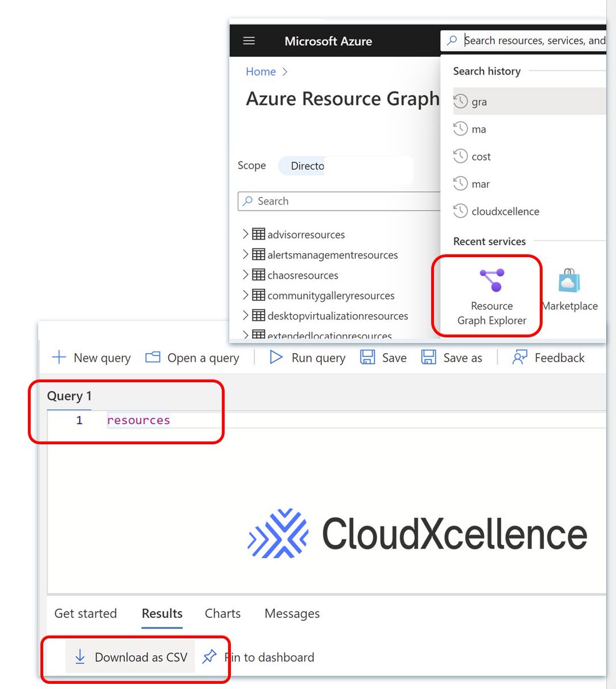Click the 'resources' query text in editor
The image size is (616, 689).
coord(138,420)
